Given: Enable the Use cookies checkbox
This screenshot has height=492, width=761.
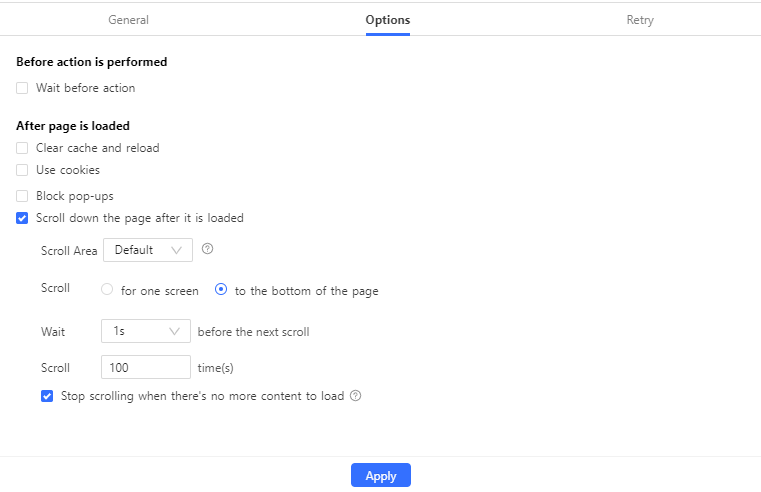Looking at the screenshot, I should pyautogui.click(x=22, y=170).
